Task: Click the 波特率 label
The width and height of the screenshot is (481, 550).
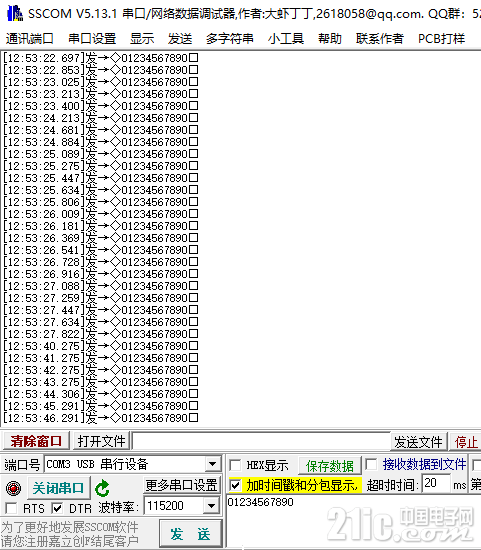Action: pos(118,507)
